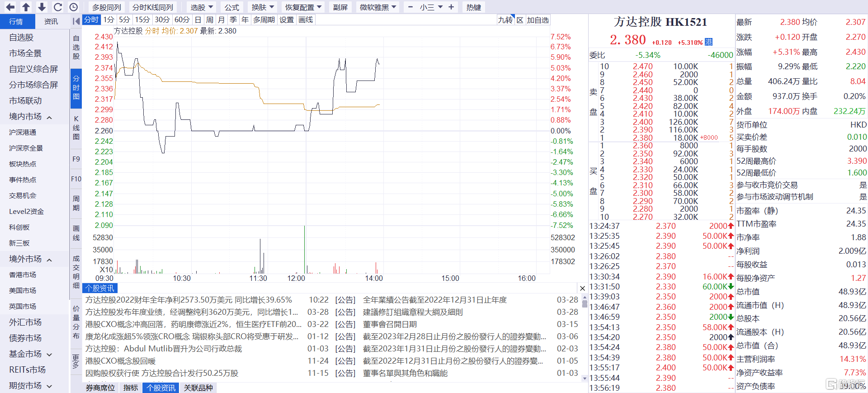
Task: Open the 恢复配置 dropdown
Action: pyautogui.click(x=303, y=7)
